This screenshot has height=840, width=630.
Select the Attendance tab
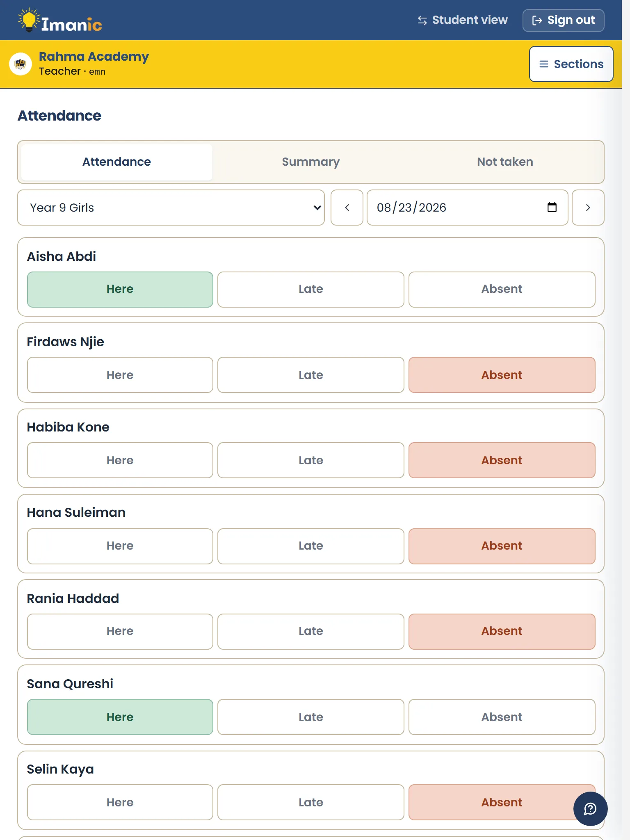point(117,162)
